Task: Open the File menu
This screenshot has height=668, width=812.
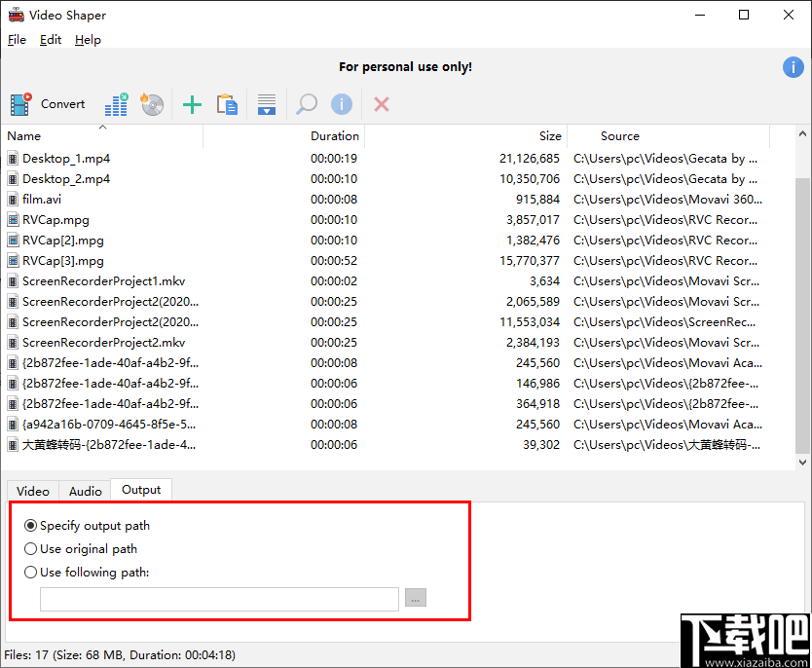Action: [17, 40]
